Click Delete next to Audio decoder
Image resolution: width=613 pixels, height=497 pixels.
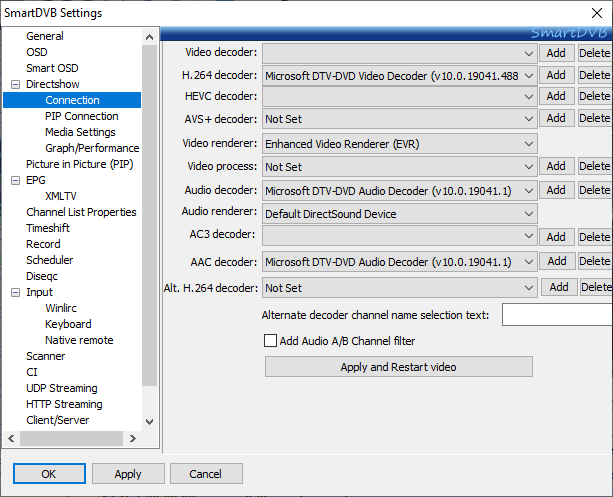595,190
